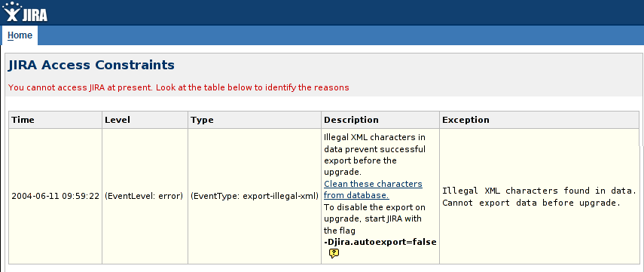Click the EventLevel error cell
The width and height of the screenshot is (644, 272).
click(x=145, y=197)
